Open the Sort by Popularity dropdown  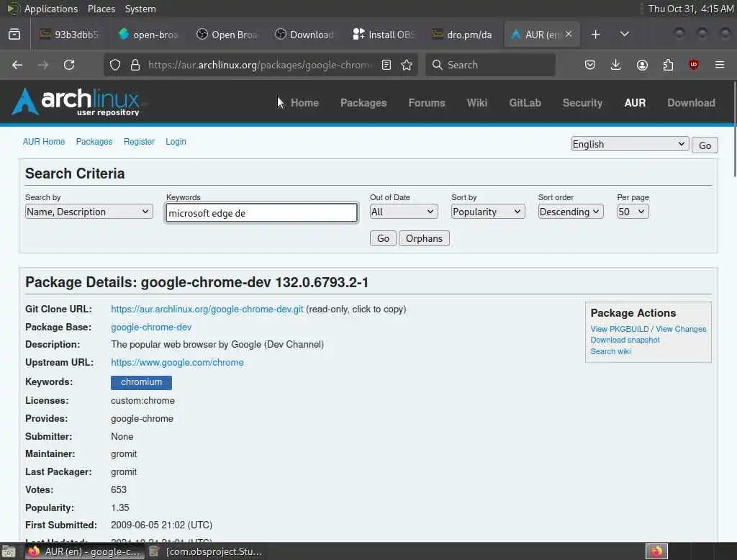[487, 212]
